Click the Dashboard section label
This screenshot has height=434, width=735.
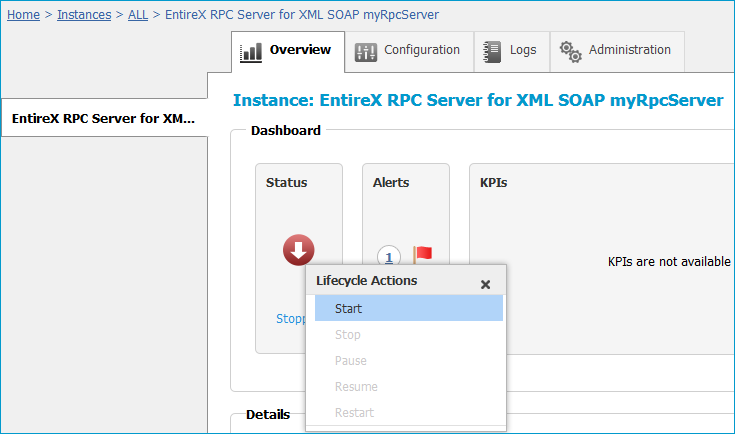pos(285,130)
